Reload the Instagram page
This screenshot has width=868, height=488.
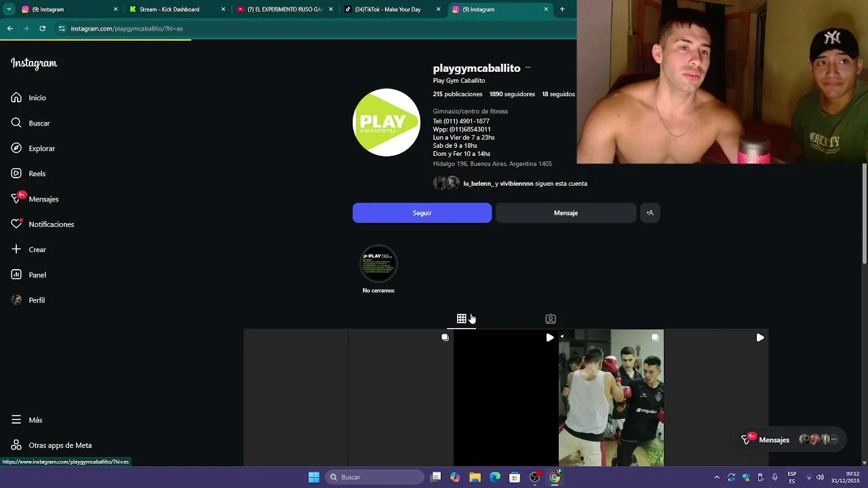coord(43,28)
